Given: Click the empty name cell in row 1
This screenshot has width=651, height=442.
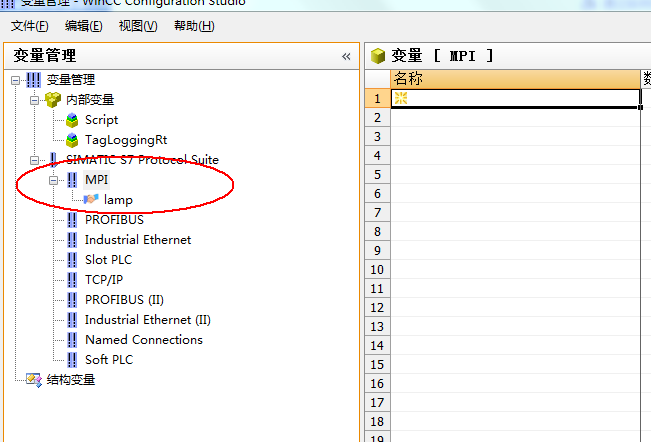Looking at the screenshot, I should coord(514,98).
